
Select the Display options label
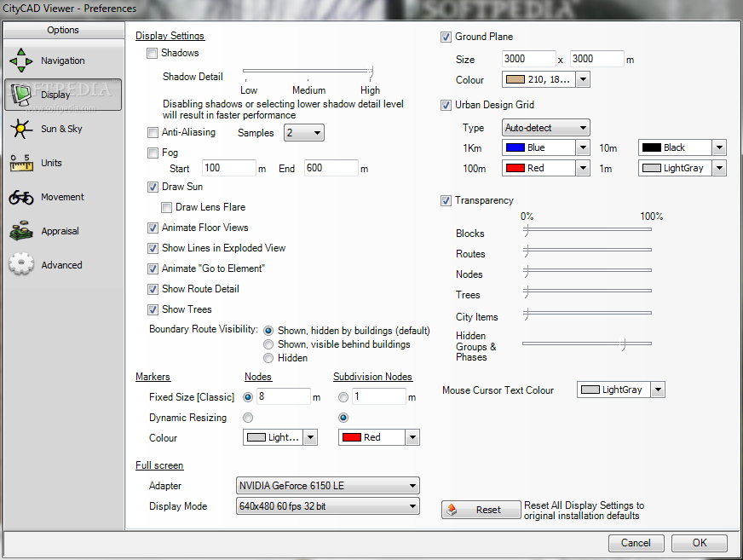coord(55,95)
